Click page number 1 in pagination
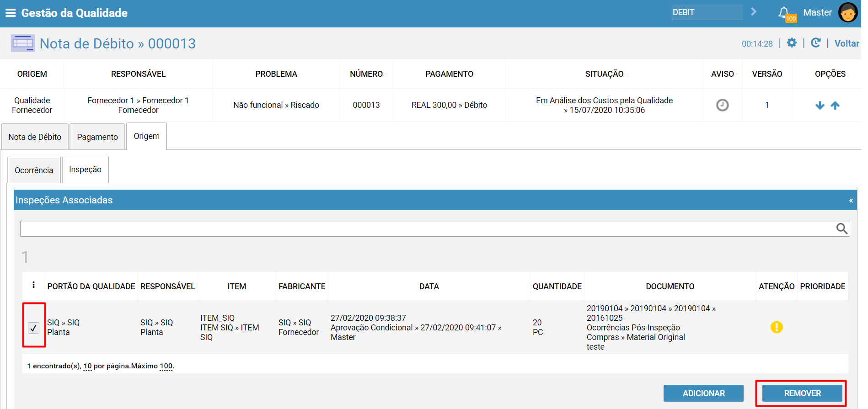 (x=25, y=257)
